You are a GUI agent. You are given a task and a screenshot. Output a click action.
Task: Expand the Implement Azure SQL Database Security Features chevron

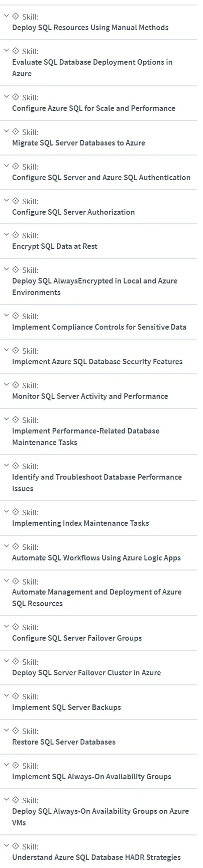click(x=6, y=350)
